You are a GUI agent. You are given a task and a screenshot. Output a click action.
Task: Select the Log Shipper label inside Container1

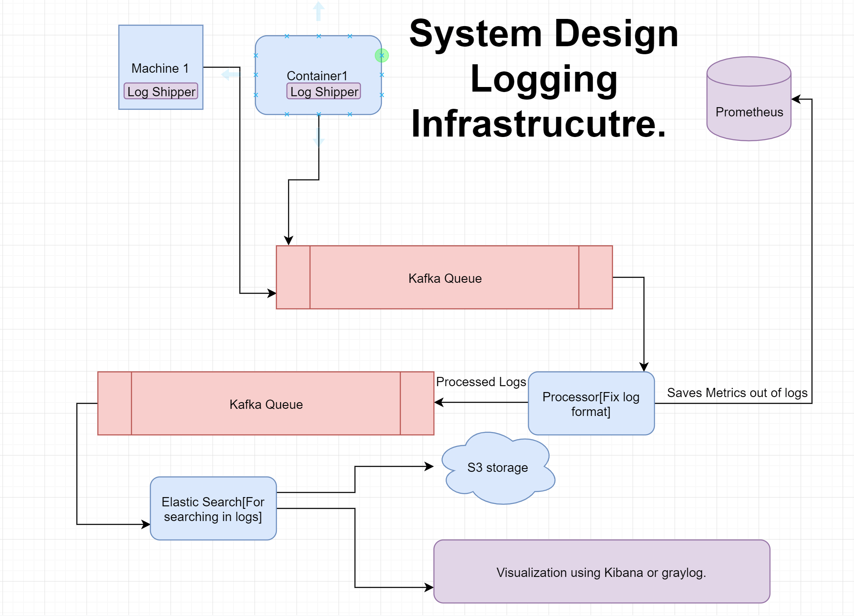(324, 92)
